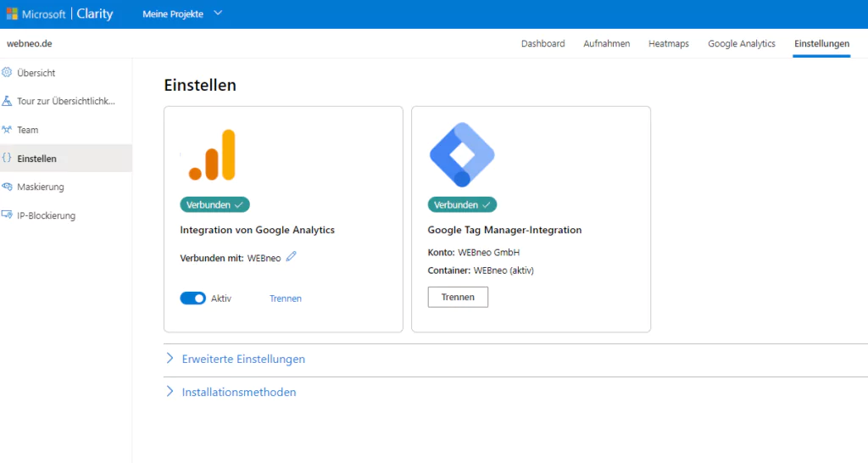Screen dimensions: 868x463
Task: Expand Installationsmethoden section
Action: 231,392
